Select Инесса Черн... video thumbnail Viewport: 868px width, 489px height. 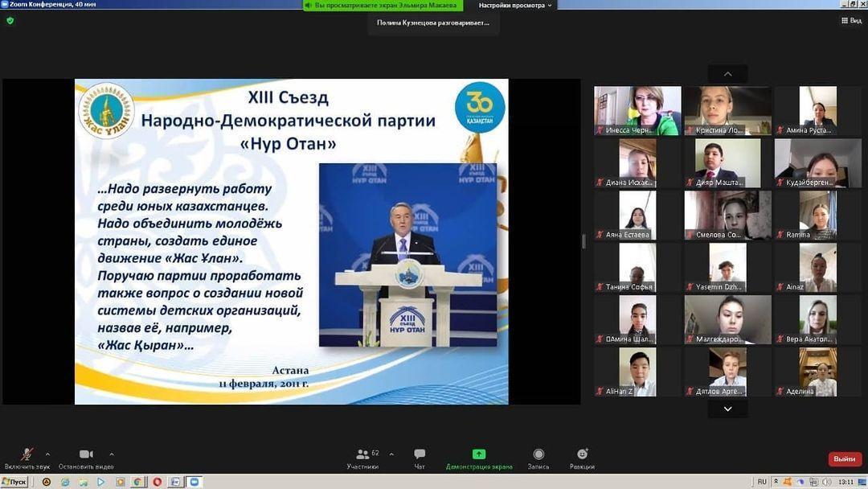point(637,111)
